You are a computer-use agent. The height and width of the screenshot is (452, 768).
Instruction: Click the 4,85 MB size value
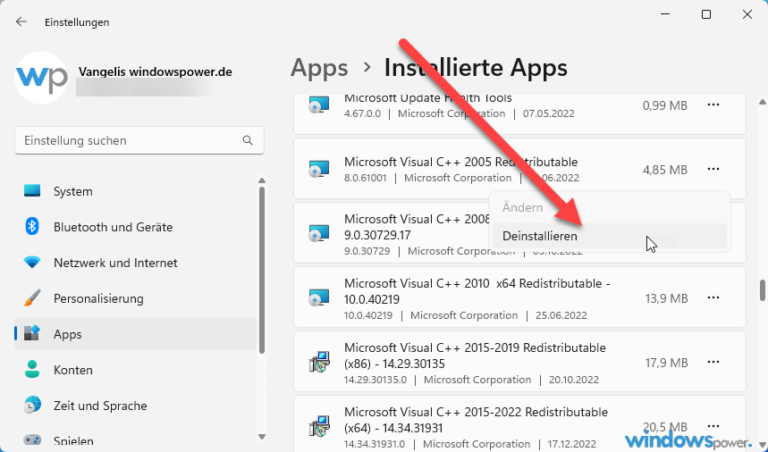(x=665, y=170)
